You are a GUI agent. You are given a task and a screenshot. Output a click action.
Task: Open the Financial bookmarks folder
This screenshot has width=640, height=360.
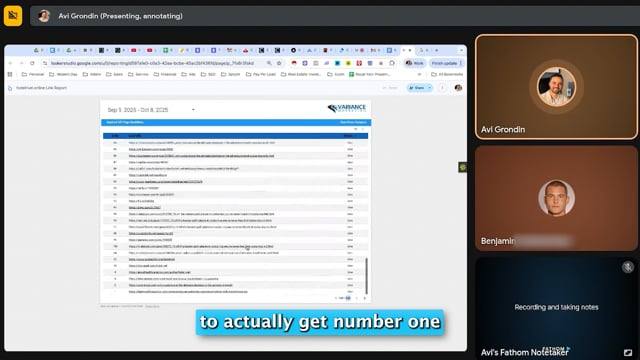(165, 74)
